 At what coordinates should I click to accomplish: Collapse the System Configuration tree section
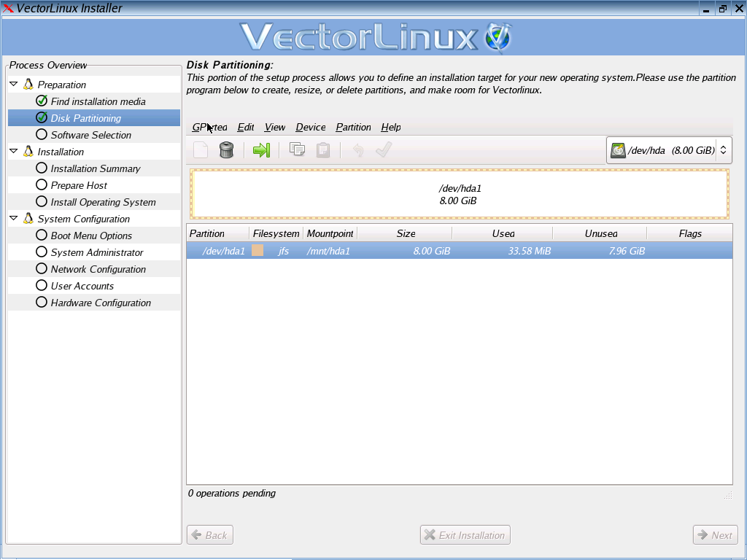click(x=14, y=219)
